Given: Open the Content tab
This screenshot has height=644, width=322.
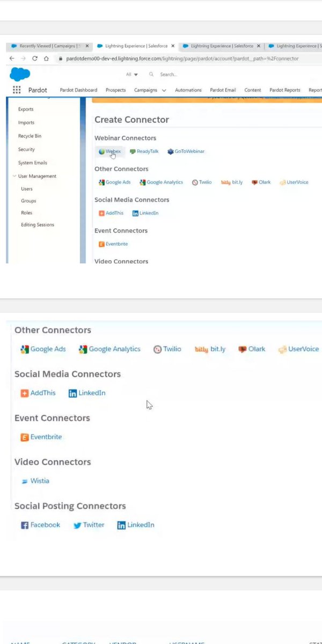Looking at the screenshot, I should [253, 90].
